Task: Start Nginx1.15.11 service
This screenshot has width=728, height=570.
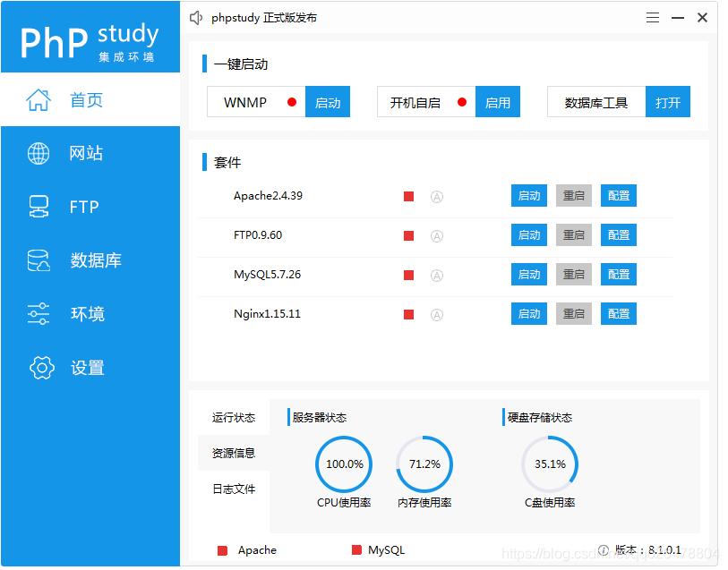Action: tap(530, 314)
